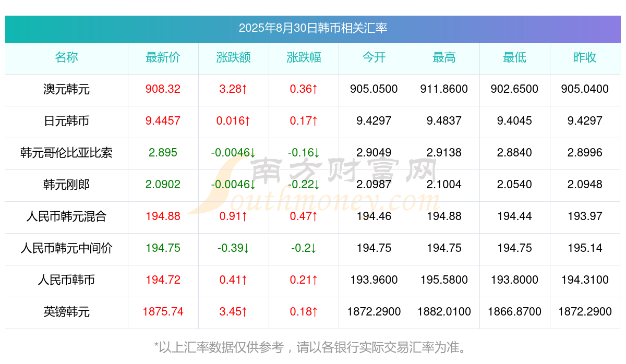Select latest price 194.88 in 最新价 column
626x364 pixels.
163,216
